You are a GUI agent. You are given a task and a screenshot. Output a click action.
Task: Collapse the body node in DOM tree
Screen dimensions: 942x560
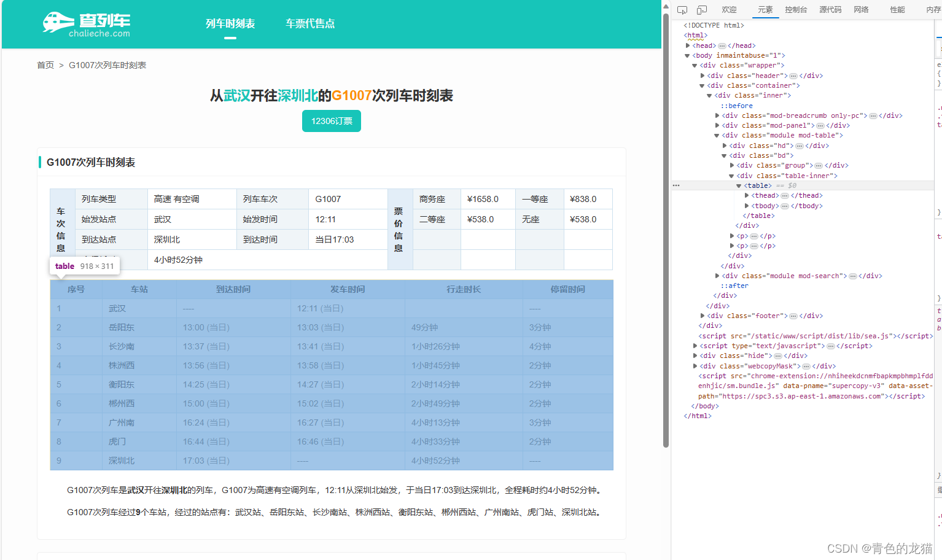click(688, 55)
